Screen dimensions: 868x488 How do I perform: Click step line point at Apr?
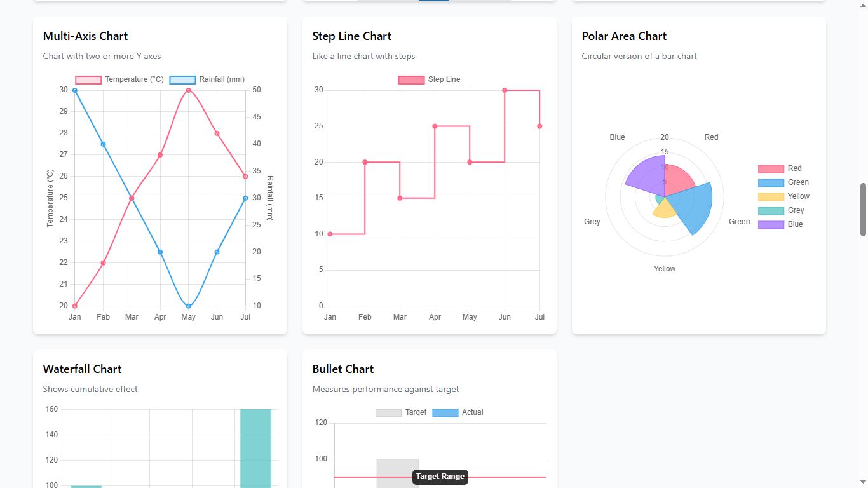point(435,126)
